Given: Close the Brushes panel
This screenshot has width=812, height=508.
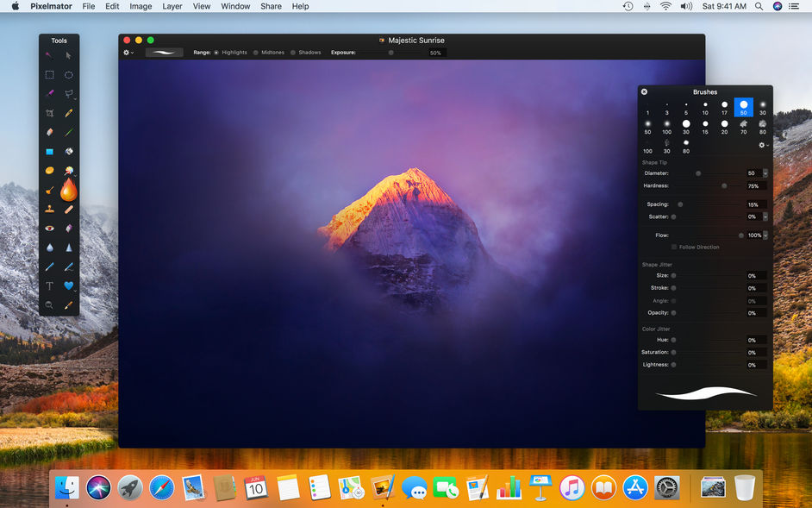Looking at the screenshot, I should [x=644, y=91].
